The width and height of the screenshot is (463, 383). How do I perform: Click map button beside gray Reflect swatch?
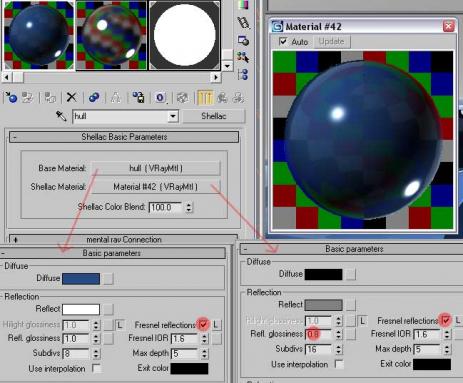(350, 305)
